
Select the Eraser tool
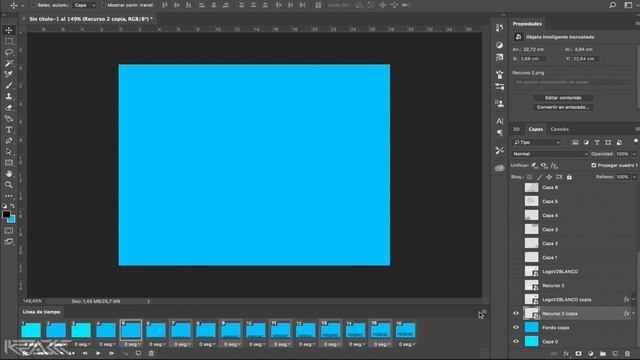pyautogui.click(x=9, y=108)
